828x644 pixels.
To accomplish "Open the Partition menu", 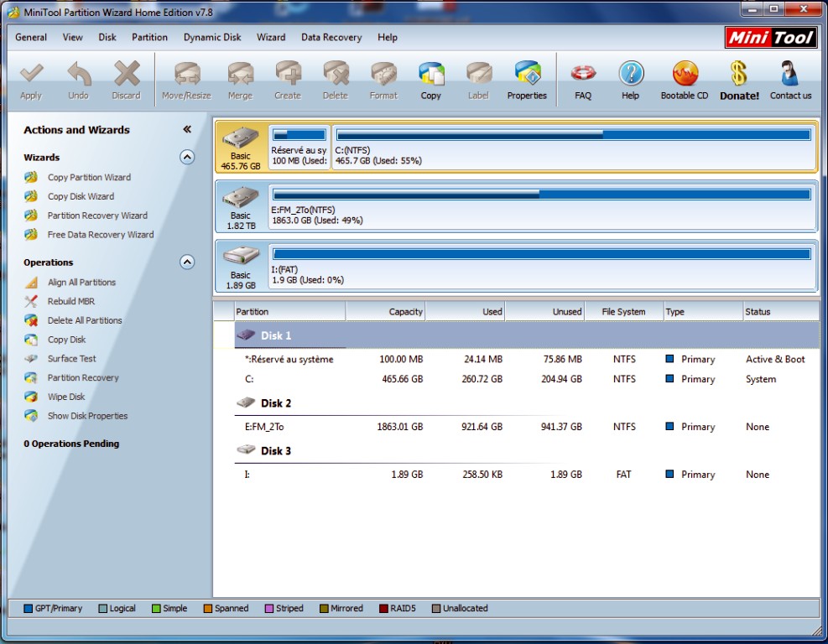I will coord(149,38).
